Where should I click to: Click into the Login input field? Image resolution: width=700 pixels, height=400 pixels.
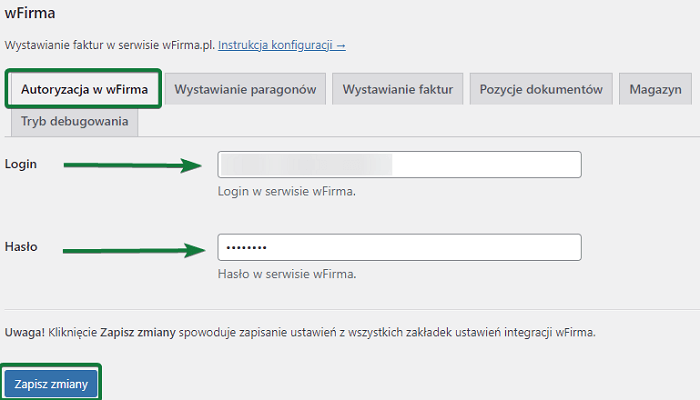coord(400,165)
